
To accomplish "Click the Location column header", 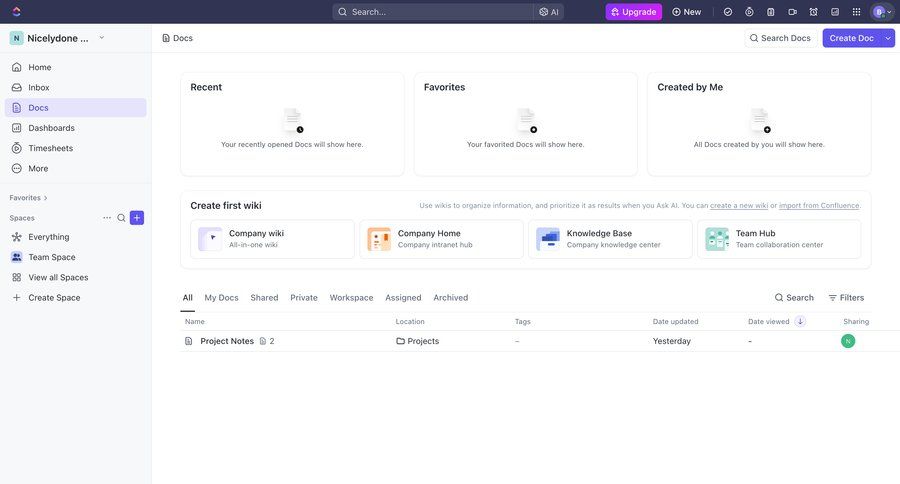I will pos(410,322).
